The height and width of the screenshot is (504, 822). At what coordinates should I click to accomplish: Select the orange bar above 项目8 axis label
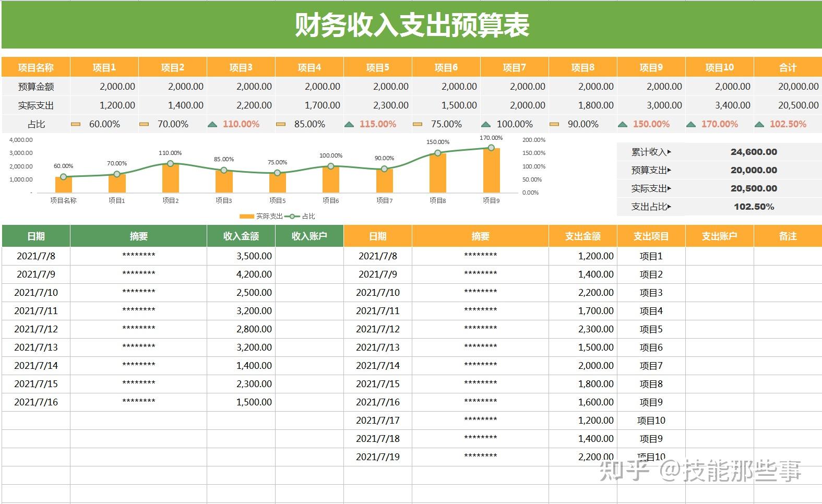(438, 173)
